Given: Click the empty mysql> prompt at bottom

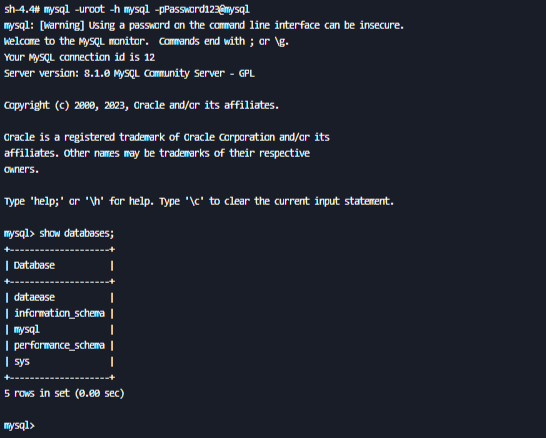Looking at the screenshot, I should 19,425.
